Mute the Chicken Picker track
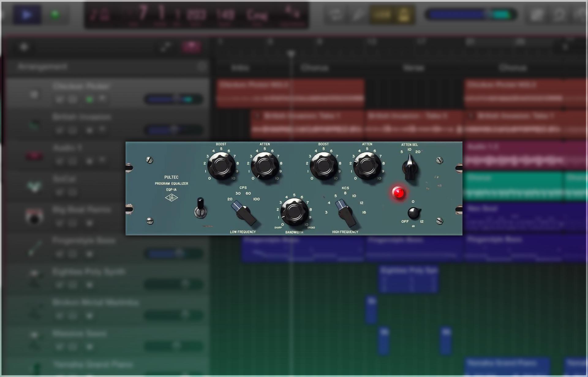 [60, 99]
